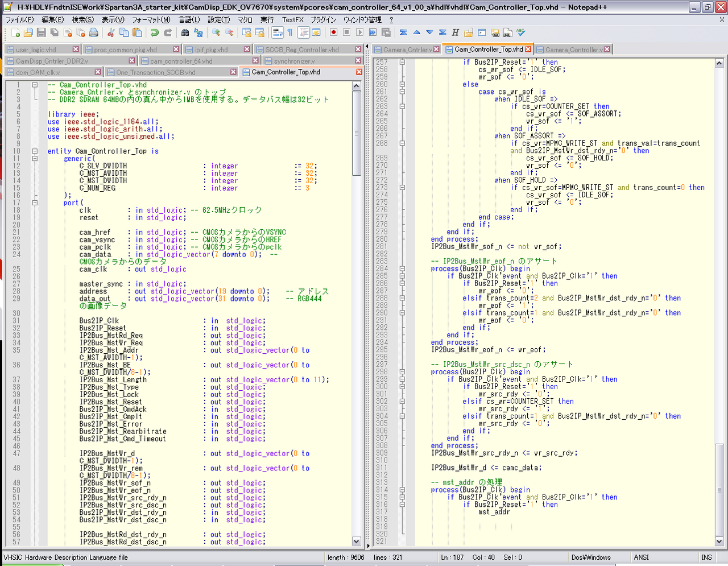Close the dcm_CAM_clk.v tab
Image resolution: width=728 pixels, height=566 pixels.
pyautogui.click(x=98, y=72)
